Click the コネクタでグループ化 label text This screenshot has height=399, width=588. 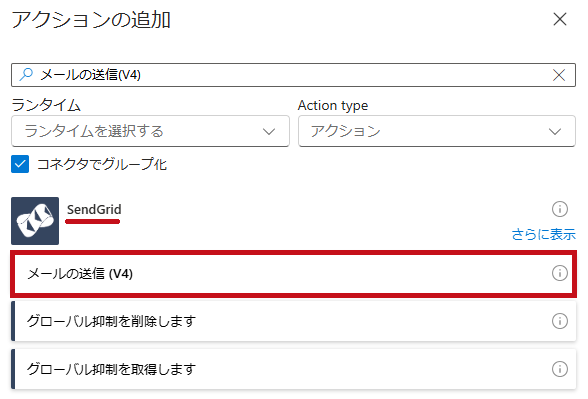(x=102, y=164)
